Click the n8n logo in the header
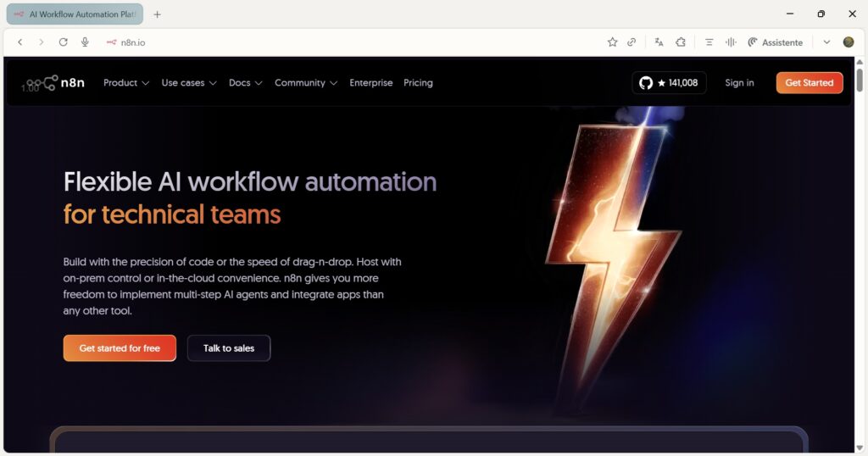This screenshot has width=868, height=456. (53, 82)
